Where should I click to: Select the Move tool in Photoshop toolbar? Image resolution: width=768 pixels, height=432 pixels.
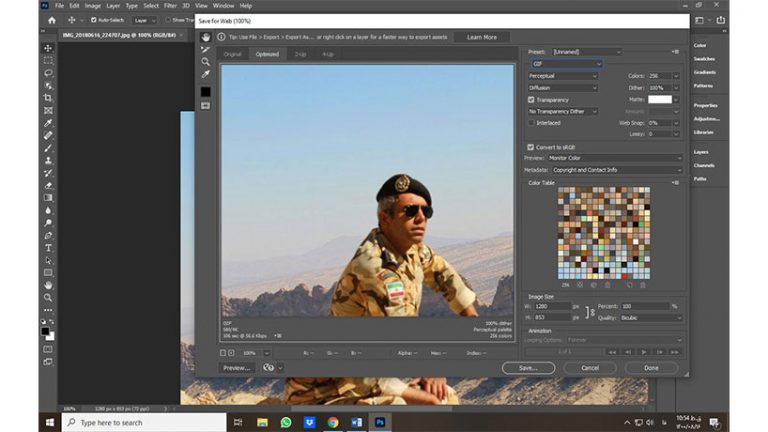pos(48,48)
